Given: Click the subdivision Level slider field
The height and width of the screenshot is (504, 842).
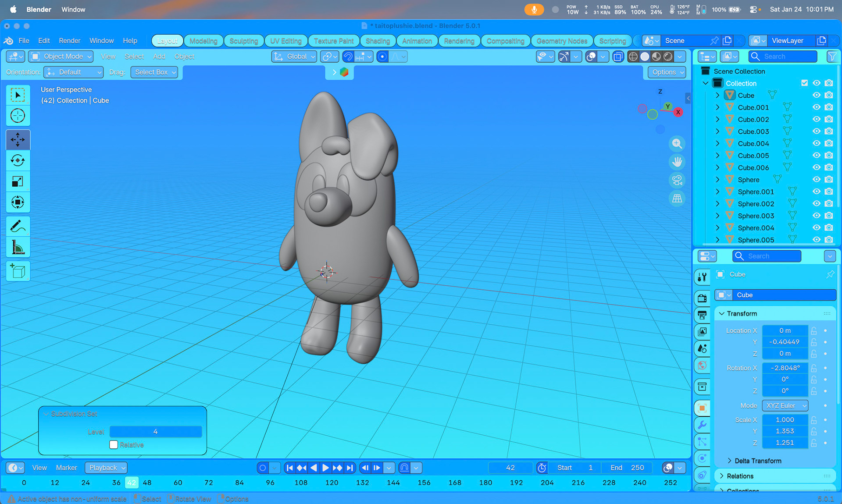Looking at the screenshot, I should click(155, 432).
